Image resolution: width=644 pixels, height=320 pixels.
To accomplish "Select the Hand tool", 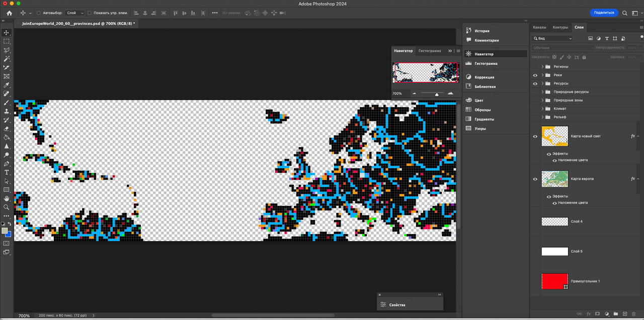I will [7, 198].
